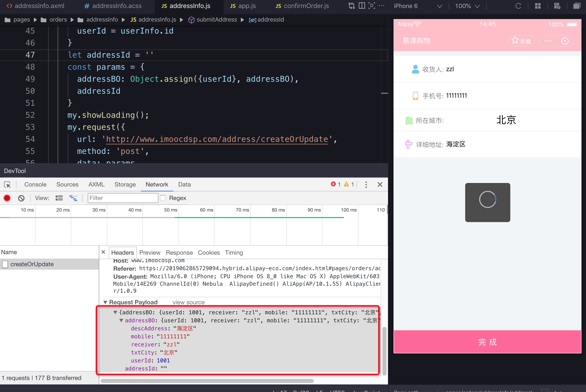Viewport: 586px width, 392px height.
Task: Open the simulator mini program ellipsis menu
Action: click(548, 41)
